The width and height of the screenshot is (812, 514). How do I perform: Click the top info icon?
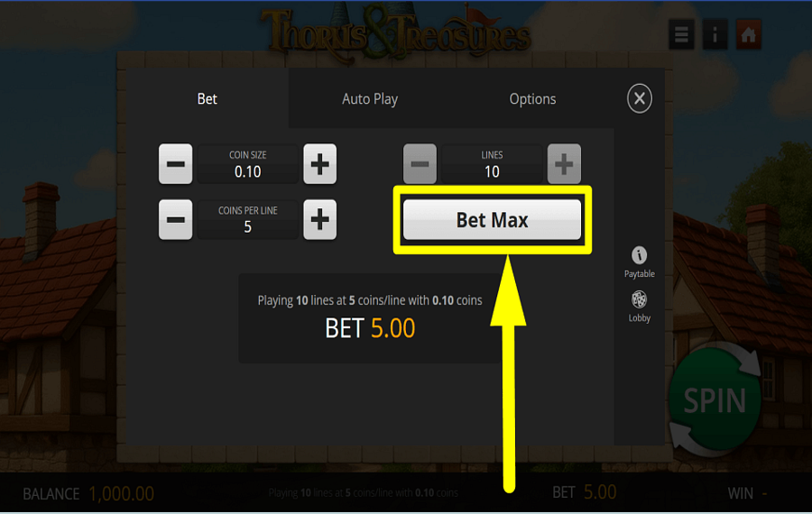click(x=715, y=34)
